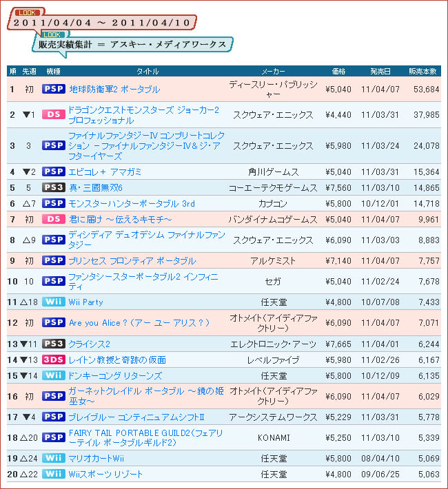Click the タイトル column header
The height and width of the screenshot is (489, 448).
pyautogui.click(x=147, y=72)
